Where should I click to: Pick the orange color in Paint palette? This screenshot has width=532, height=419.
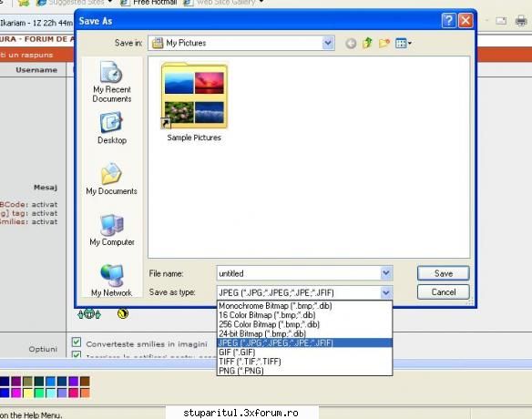pos(85,393)
